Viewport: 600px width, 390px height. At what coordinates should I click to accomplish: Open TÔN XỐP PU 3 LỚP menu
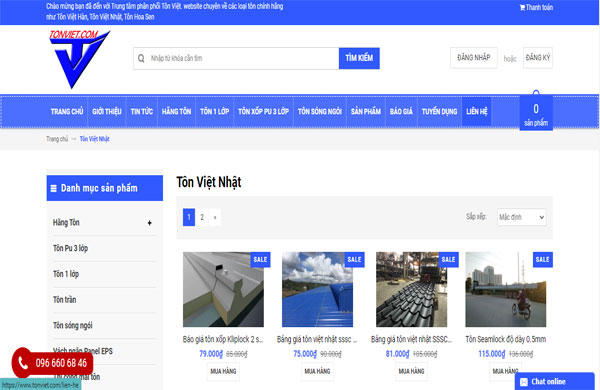(x=263, y=111)
